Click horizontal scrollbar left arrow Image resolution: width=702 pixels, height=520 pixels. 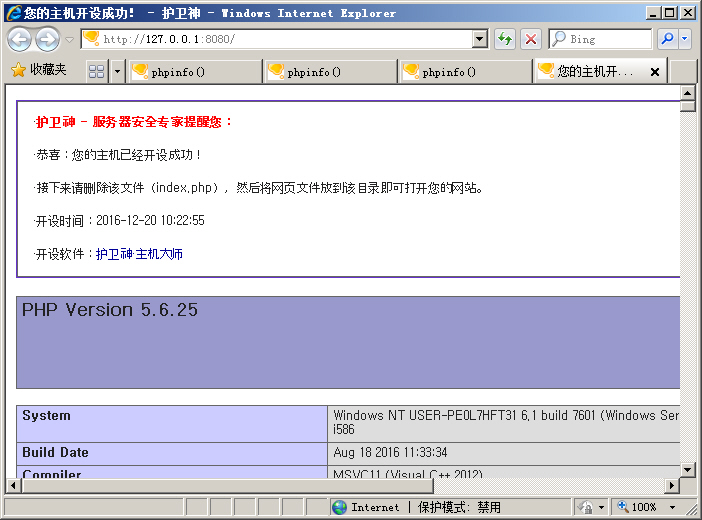point(13,486)
